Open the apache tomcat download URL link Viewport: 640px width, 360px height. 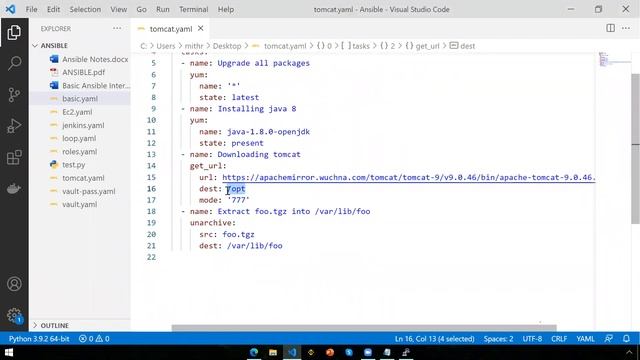pos(409,178)
